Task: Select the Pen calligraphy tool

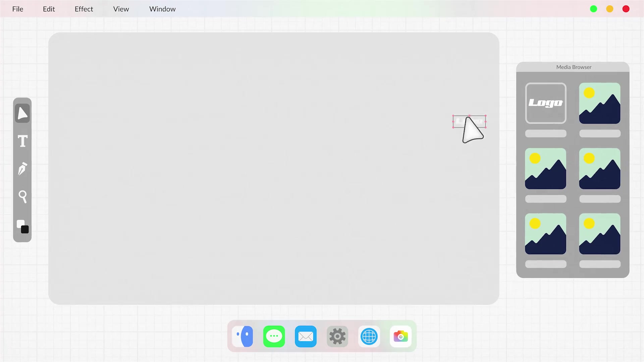Action: tap(22, 169)
